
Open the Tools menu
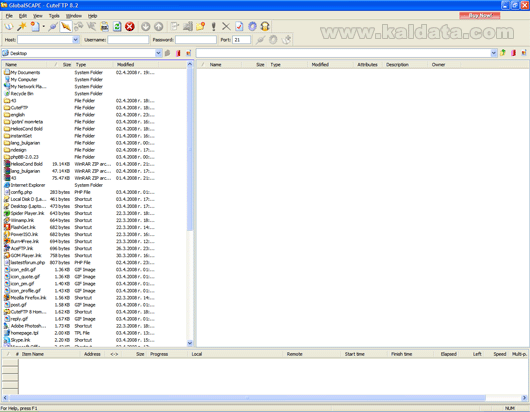pos(54,16)
